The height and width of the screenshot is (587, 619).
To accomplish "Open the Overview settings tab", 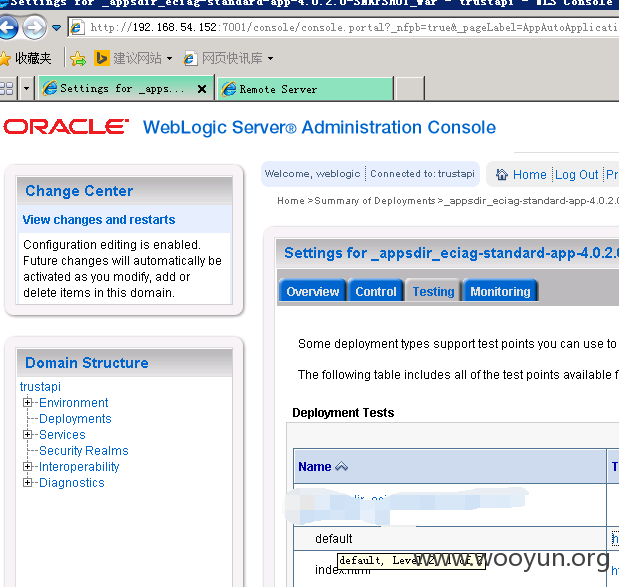I will click(x=313, y=291).
